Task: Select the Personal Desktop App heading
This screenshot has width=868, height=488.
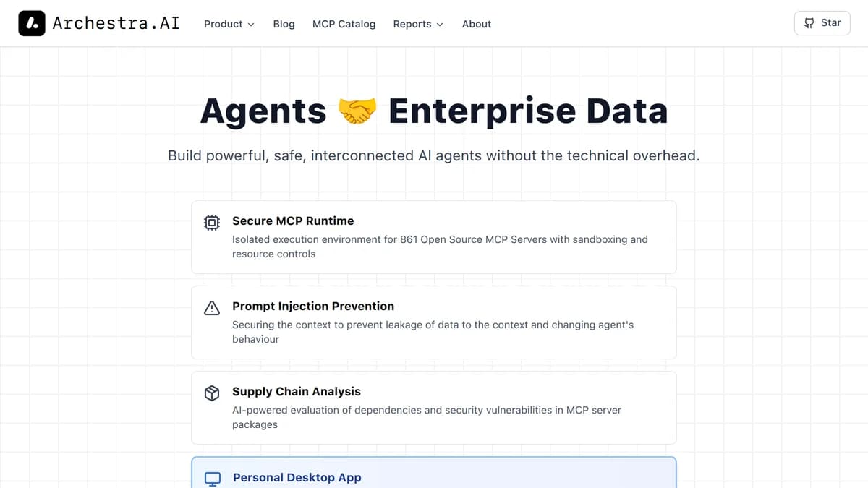Action: (x=297, y=478)
